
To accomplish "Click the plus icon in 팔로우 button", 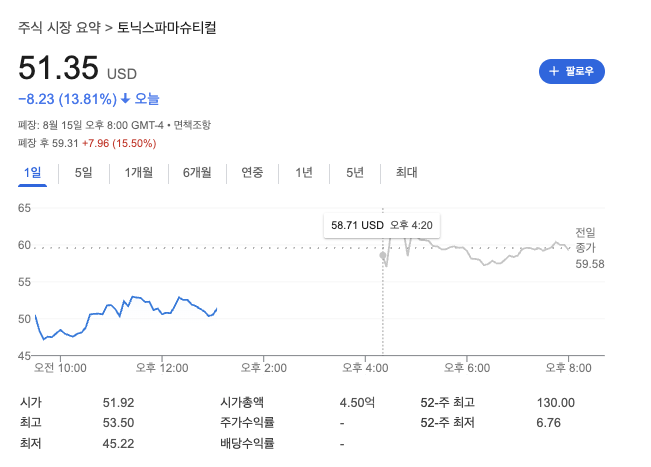I will [554, 72].
